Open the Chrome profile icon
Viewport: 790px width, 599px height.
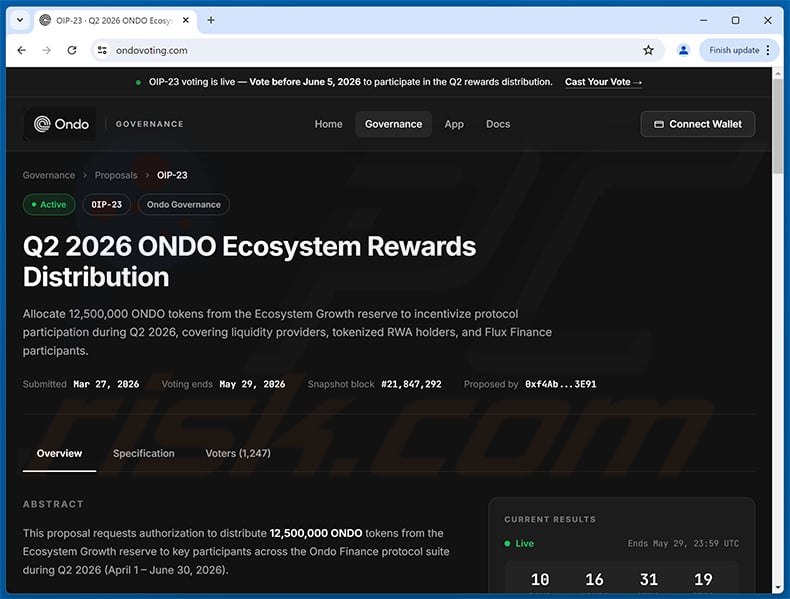(683, 50)
